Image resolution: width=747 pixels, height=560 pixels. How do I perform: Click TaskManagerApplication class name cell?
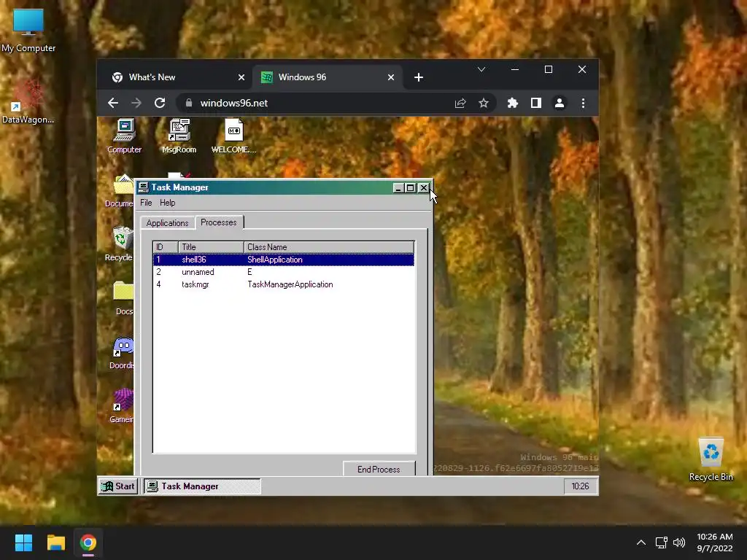(290, 284)
